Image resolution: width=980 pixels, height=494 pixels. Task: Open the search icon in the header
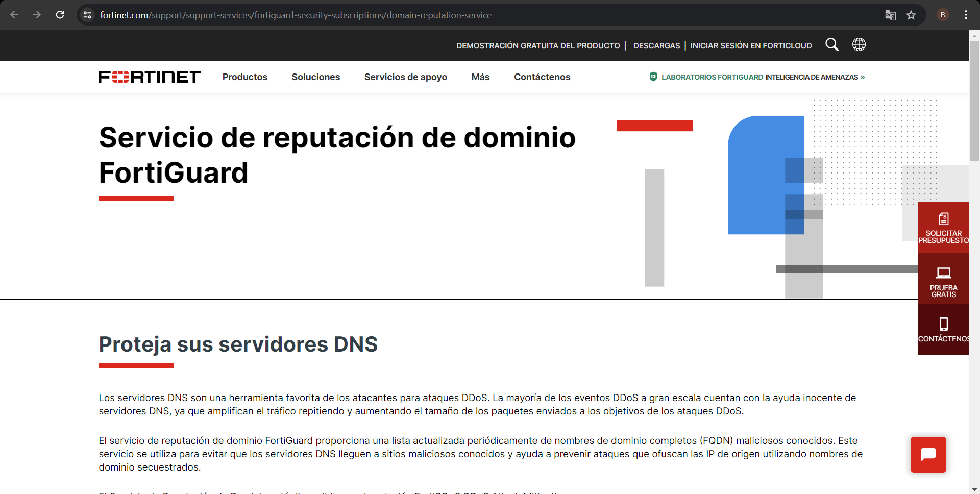coord(832,45)
